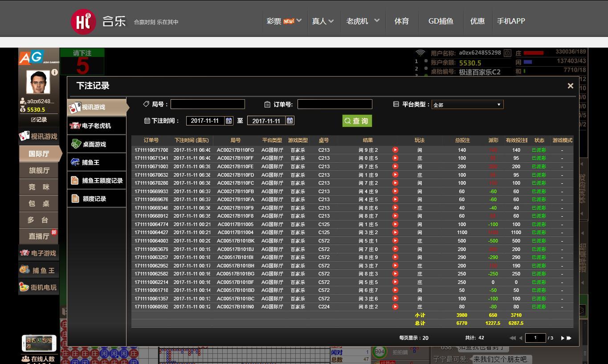Click the 总计 effective bet value 6287.5
This screenshot has height=364, width=608.
point(516,323)
